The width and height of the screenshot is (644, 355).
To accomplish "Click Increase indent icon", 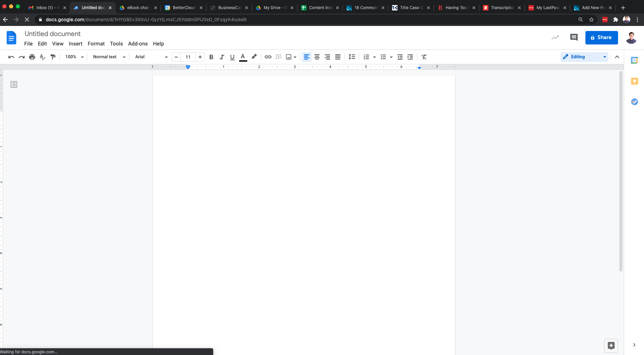I will pyautogui.click(x=410, y=57).
